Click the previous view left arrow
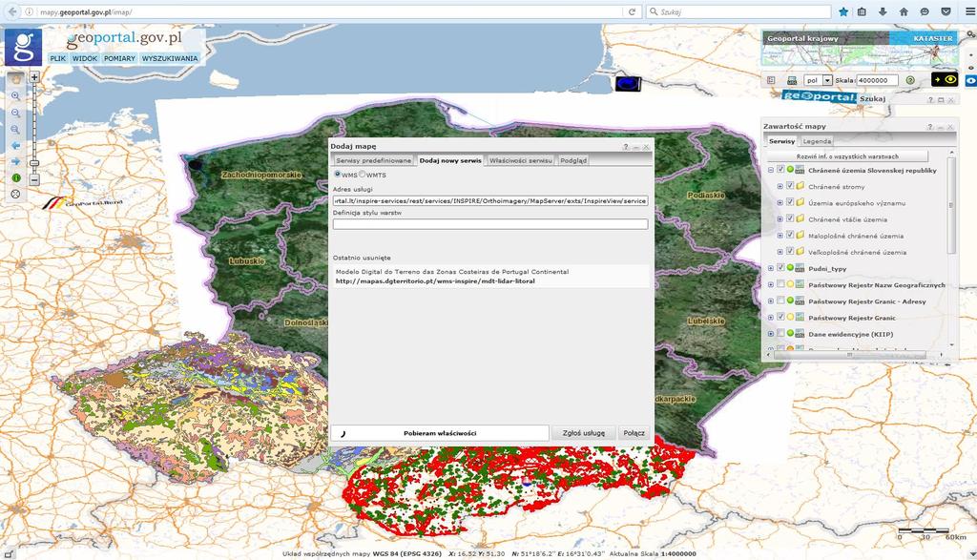The width and height of the screenshot is (977, 560). click(15, 145)
